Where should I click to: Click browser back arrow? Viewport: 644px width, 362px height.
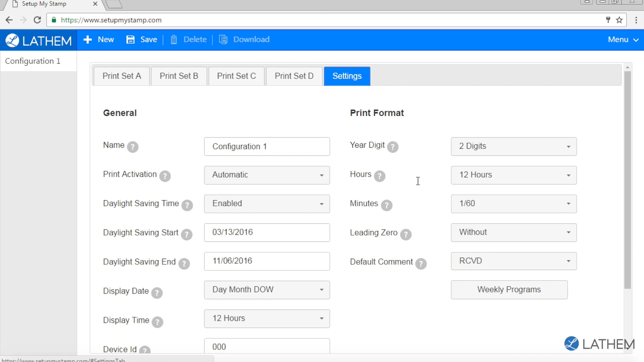point(9,20)
